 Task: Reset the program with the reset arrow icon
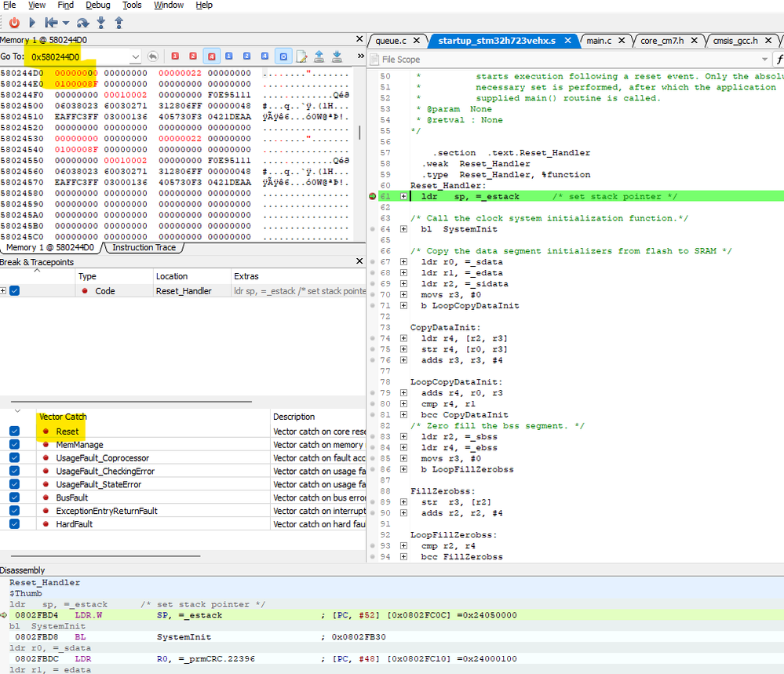(51, 23)
